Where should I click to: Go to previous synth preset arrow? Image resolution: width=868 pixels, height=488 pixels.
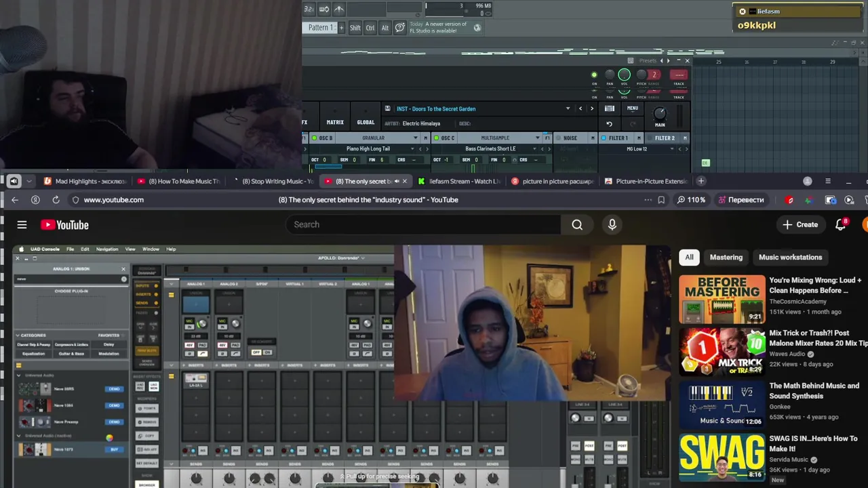580,108
